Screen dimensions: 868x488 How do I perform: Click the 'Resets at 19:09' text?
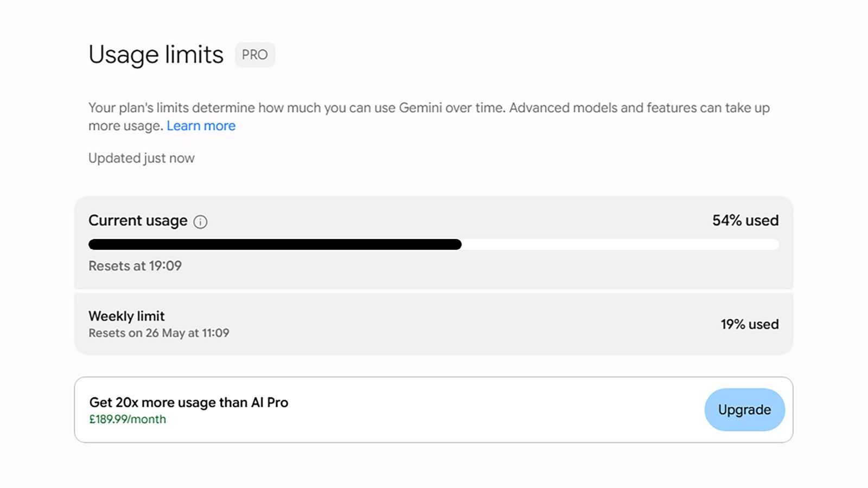coord(135,266)
